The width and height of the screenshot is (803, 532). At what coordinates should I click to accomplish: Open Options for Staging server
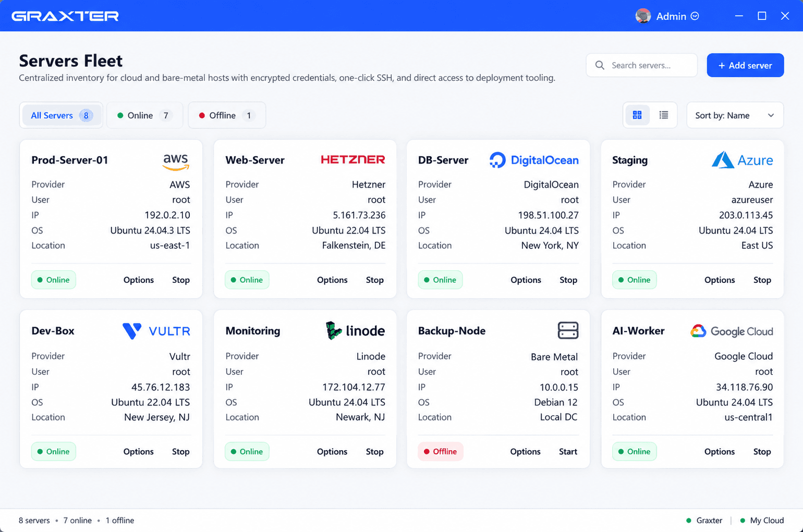click(720, 280)
